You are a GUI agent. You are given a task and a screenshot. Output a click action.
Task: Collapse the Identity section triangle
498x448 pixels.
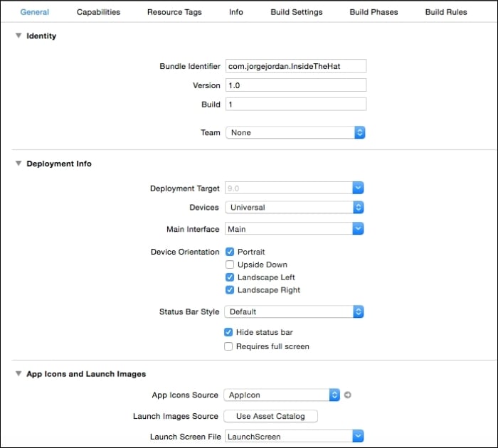18,36
